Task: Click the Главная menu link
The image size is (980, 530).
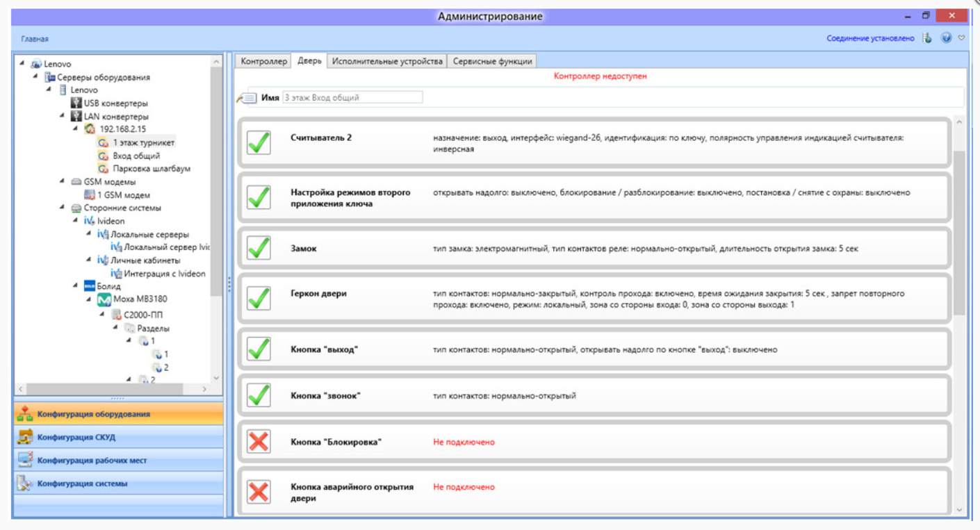Action: [x=35, y=39]
